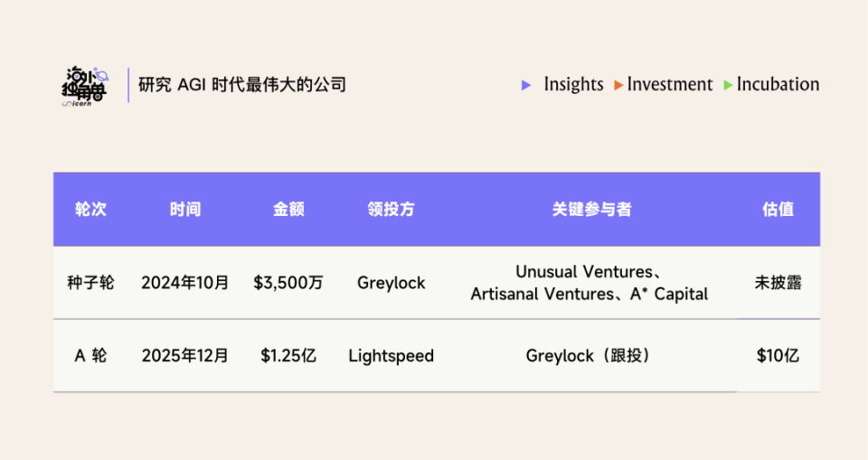Select the Insights label
The height and width of the screenshot is (460, 868).
pos(573,84)
